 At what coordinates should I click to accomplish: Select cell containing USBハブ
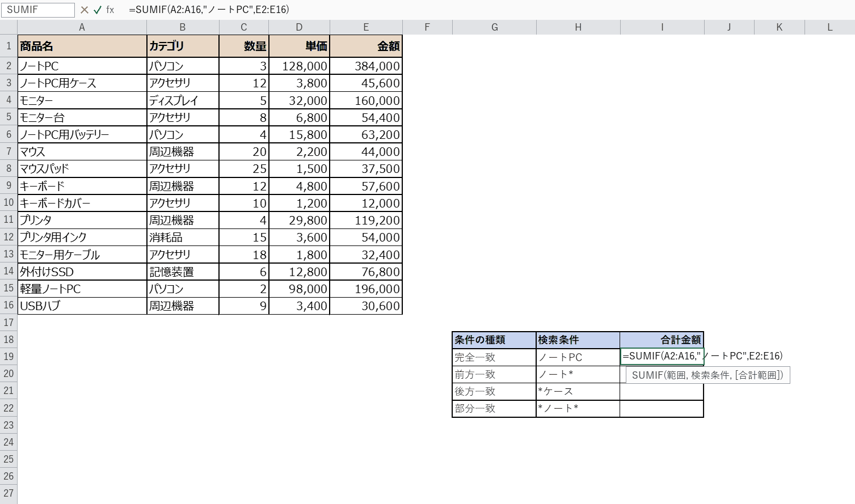point(82,306)
